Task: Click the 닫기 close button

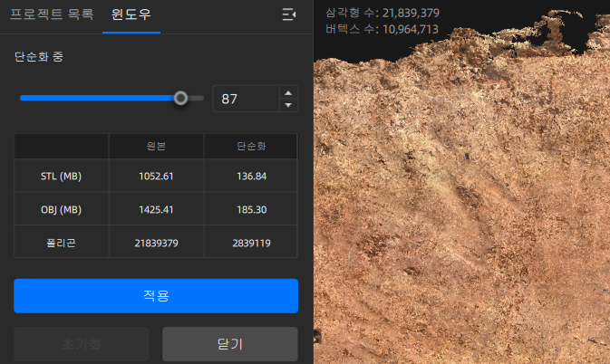Action: click(230, 344)
